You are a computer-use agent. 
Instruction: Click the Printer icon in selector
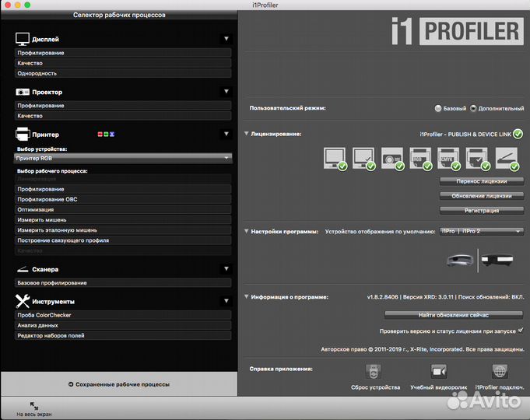(x=23, y=134)
